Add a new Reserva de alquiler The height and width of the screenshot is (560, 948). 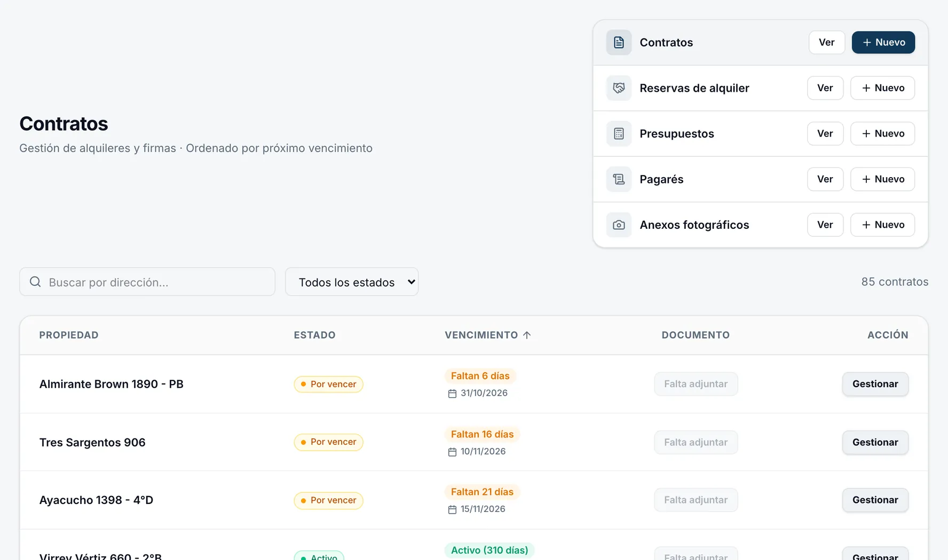pos(882,88)
